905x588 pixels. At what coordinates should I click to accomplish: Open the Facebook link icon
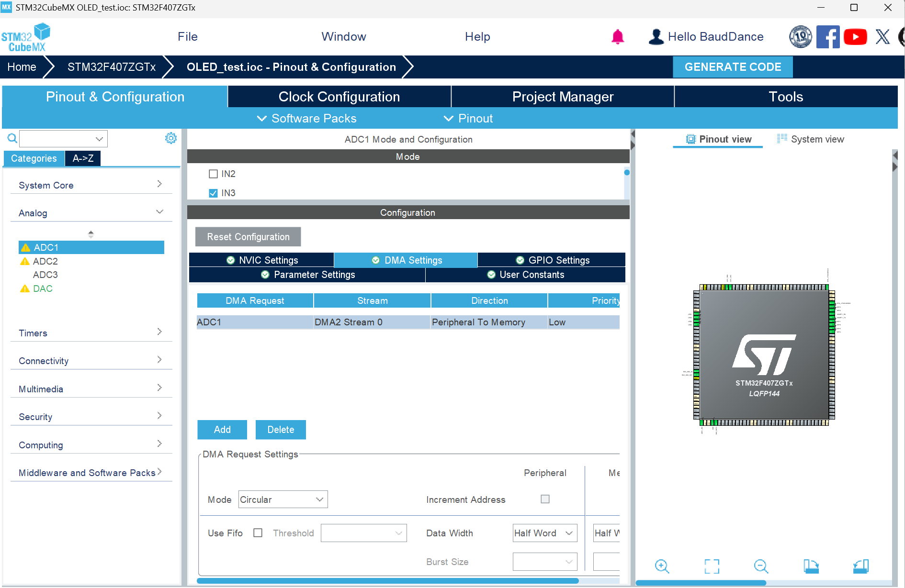point(828,37)
